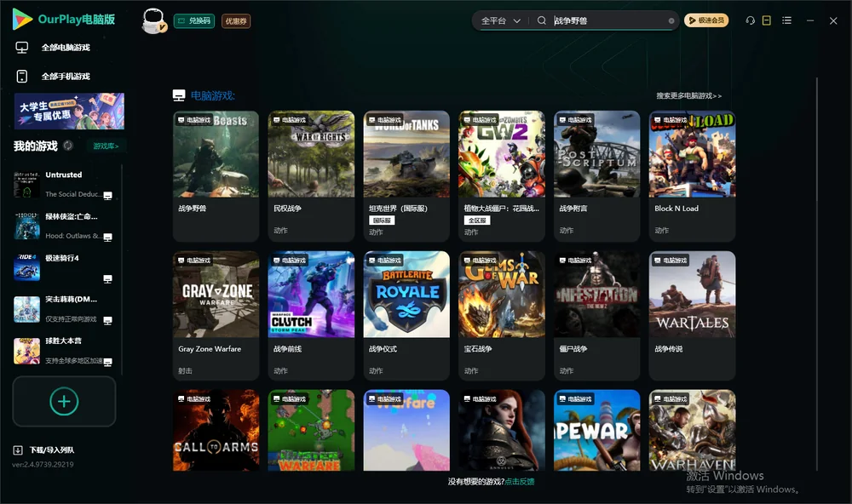The image size is (852, 504).
Task: Select 极速骑行4 in my games list
Action: point(63,267)
